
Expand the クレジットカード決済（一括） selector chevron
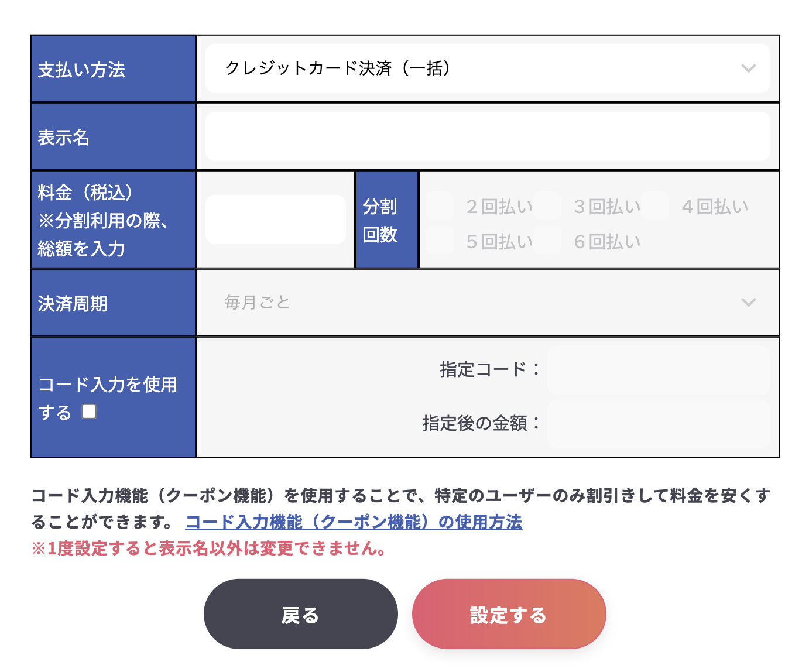coord(749,68)
